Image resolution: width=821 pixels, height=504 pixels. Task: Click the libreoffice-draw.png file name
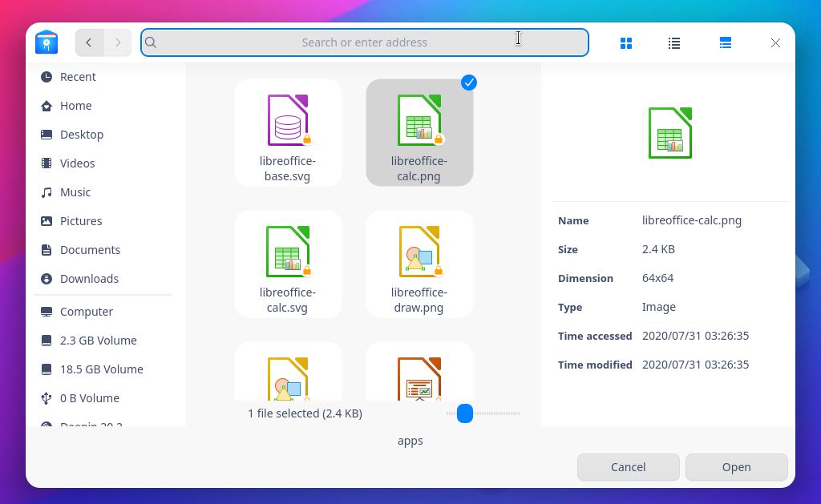pos(419,300)
